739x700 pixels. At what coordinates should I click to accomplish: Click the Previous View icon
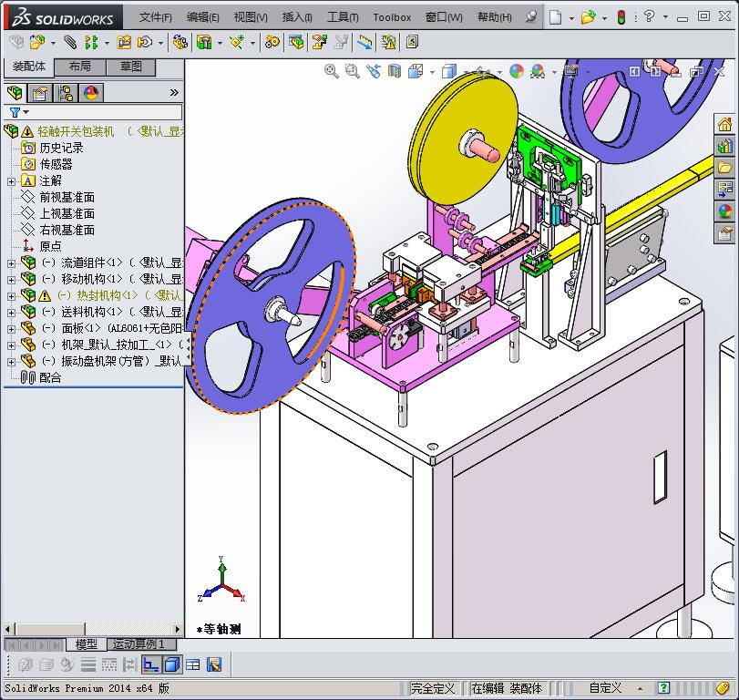click(x=374, y=71)
